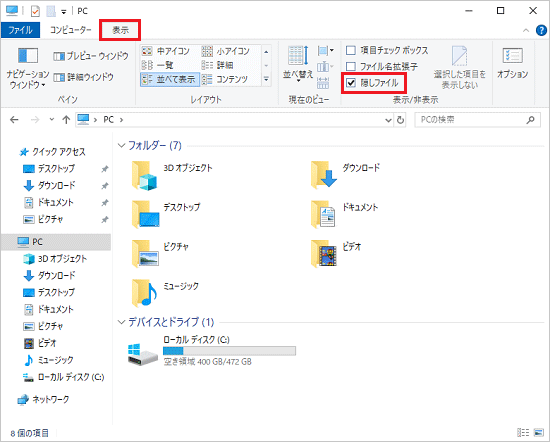550x442 pixels.
Task: Open ビデオ in the navigation tree
Action: point(40,343)
